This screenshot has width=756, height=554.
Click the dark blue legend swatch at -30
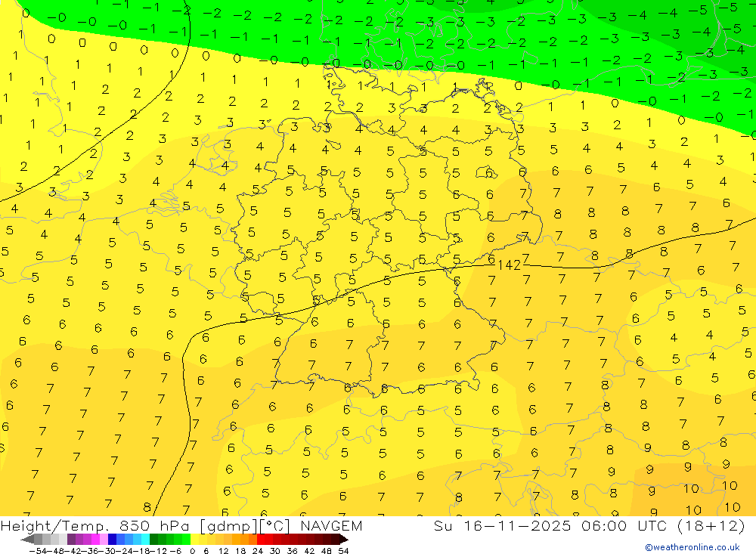[112, 540]
